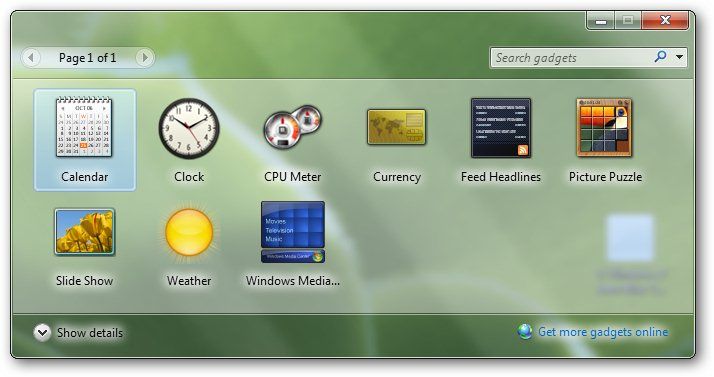
Task: Click the Slide Show label text
Action: point(85,281)
